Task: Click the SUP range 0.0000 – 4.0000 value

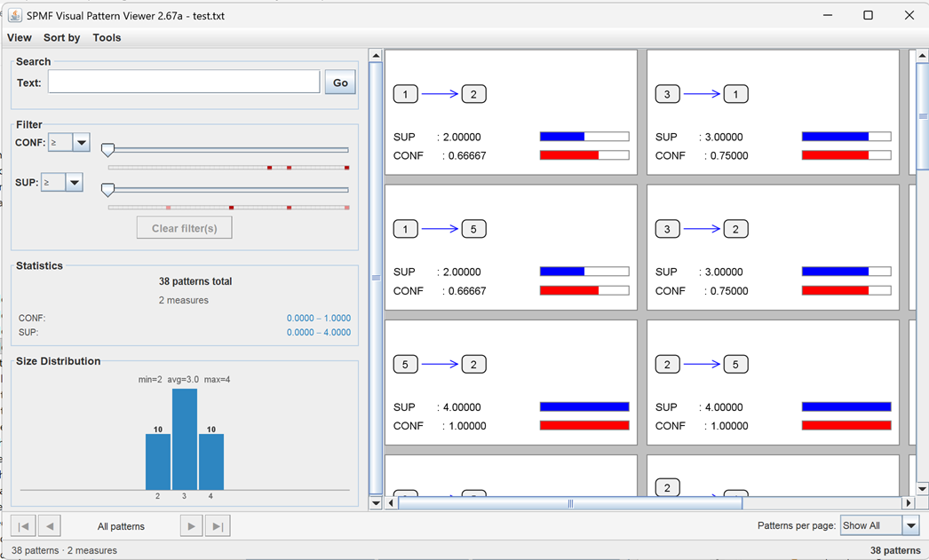Action: tap(319, 332)
